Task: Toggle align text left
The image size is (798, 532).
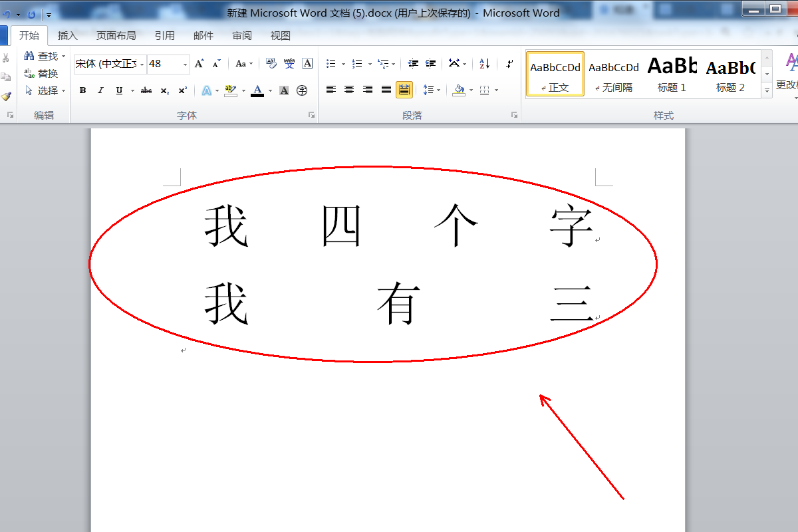Action: (331, 90)
